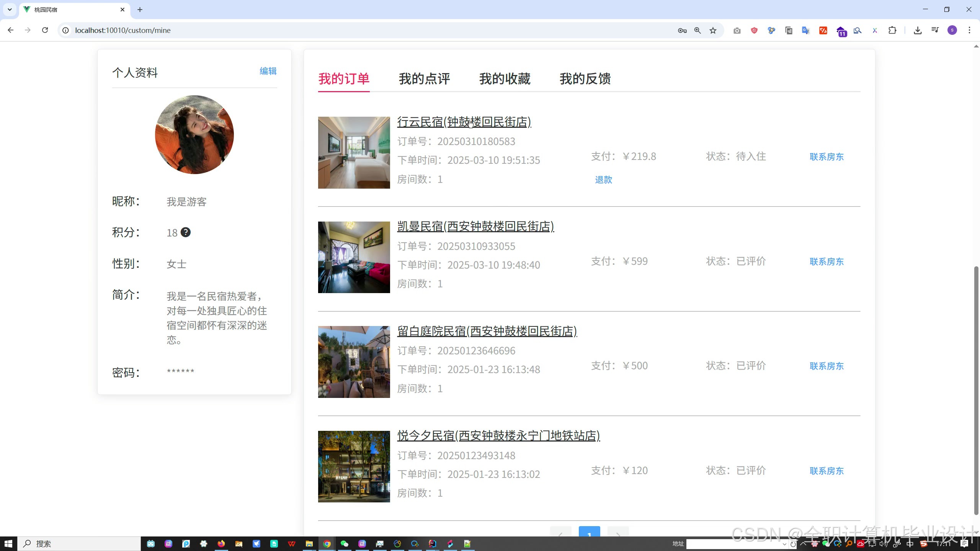Open the 我的收藏 tab
The width and height of the screenshot is (980, 551).
(505, 79)
